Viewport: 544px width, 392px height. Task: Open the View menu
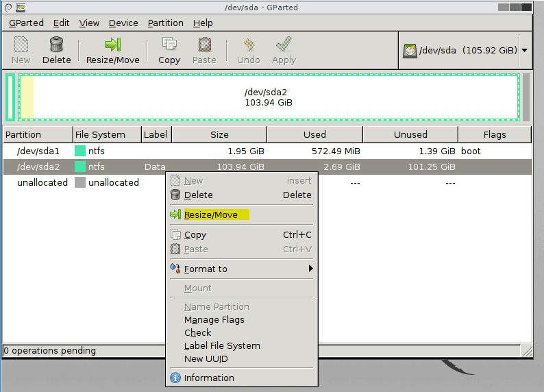89,23
